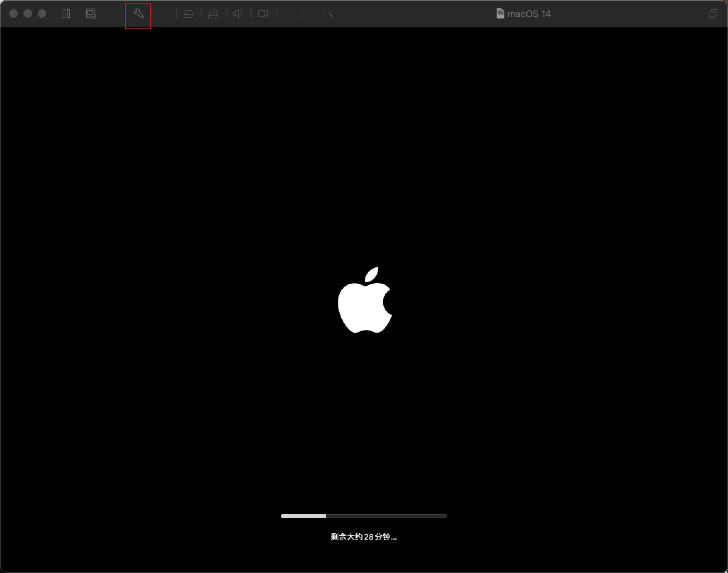728x573 pixels.
Task: Click the overlapping windows icon at top right
Action: click(x=712, y=14)
